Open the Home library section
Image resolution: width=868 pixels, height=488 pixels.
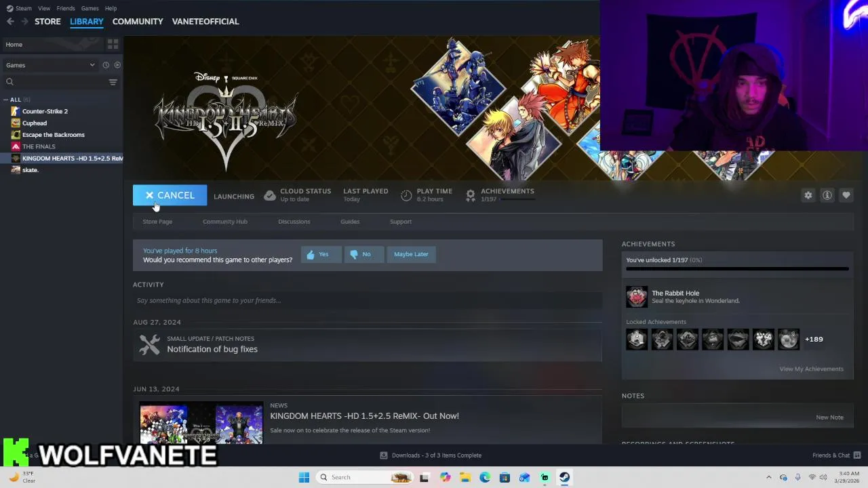(52, 44)
